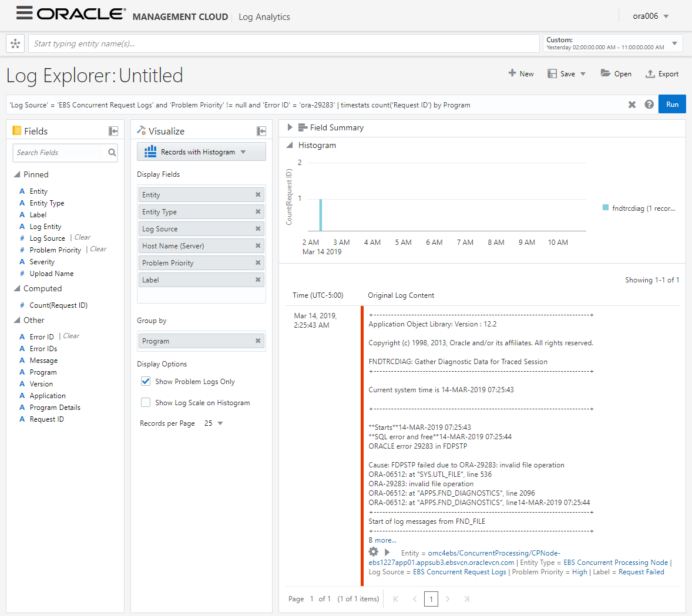Remove Host Name (Server) display field
Screen dimensions: 692x616
pos(258,246)
